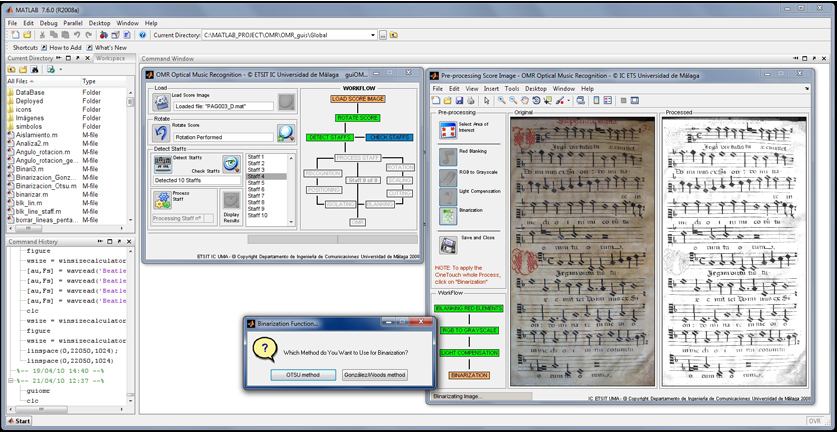This screenshot has height=432, width=838.
Task: Click the Simulink icon in MATLAB toolbar
Action: point(103,35)
